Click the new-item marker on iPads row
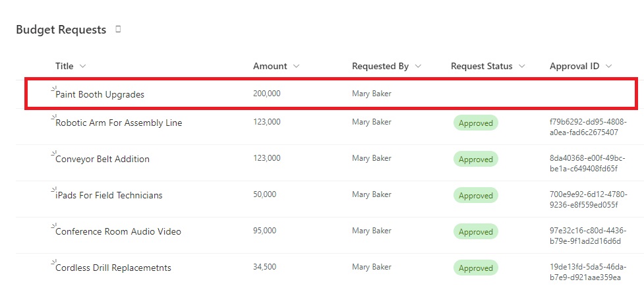The width and height of the screenshot is (644, 288). pos(53,189)
